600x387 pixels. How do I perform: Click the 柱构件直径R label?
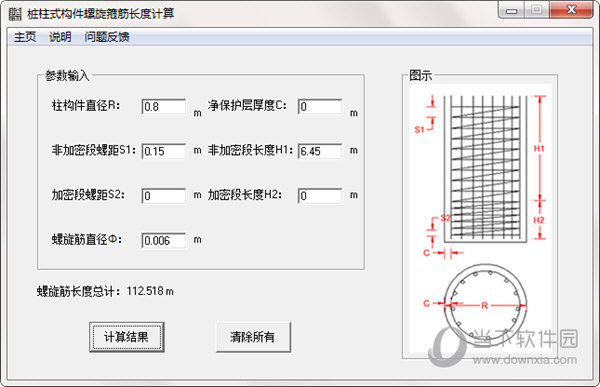pos(86,105)
